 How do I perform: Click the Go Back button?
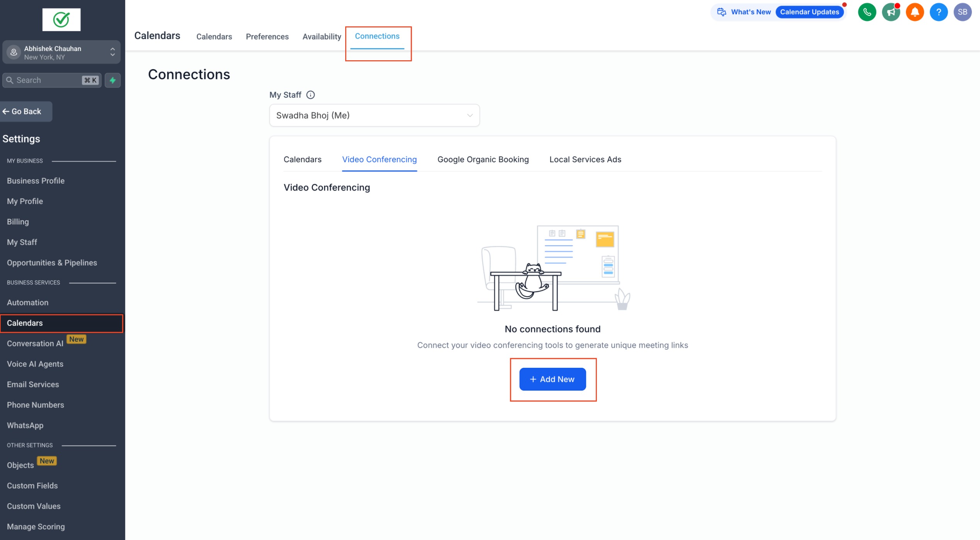pyautogui.click(x=25, y=112)
